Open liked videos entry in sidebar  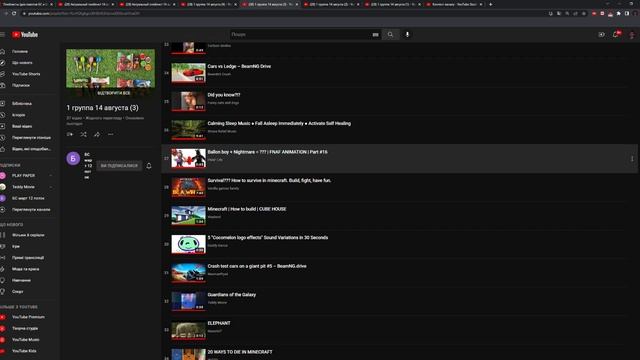point(31,149)
